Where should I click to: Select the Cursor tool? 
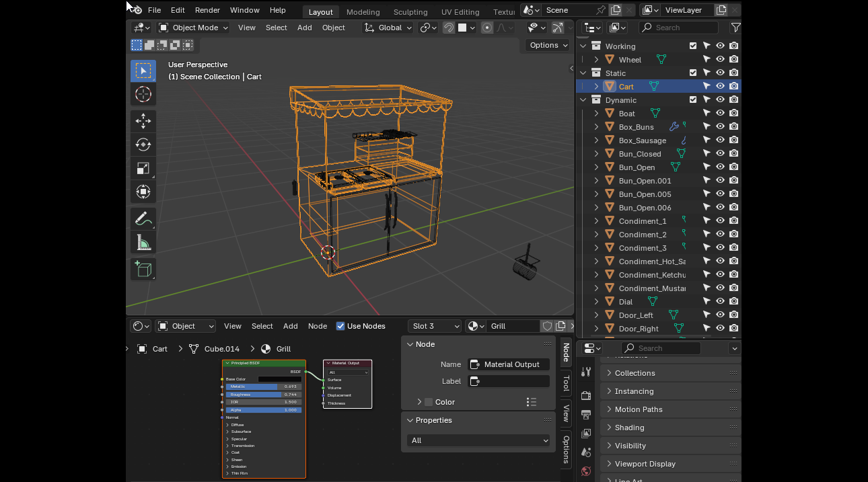[x=143, y=94]
